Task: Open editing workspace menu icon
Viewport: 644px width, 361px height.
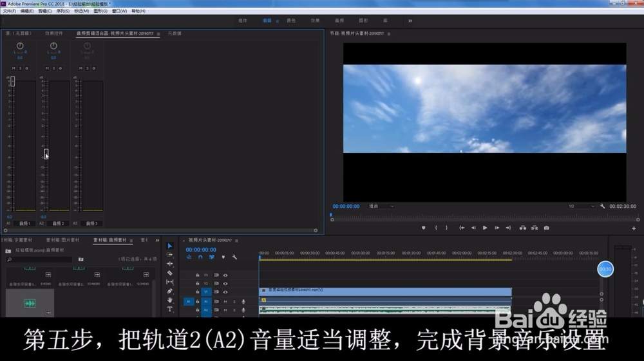Action: pyautogui.click(x=277, y=21)
